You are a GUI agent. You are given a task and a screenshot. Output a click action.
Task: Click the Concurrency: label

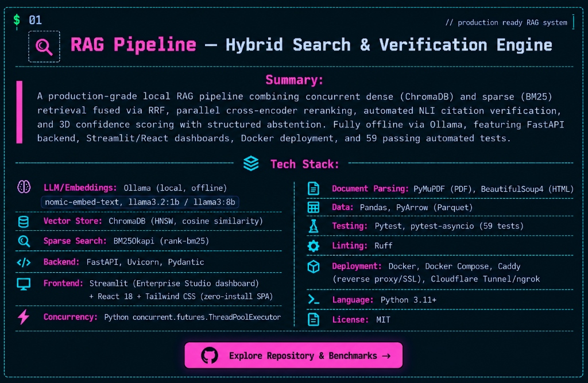(x=71, y=317)
